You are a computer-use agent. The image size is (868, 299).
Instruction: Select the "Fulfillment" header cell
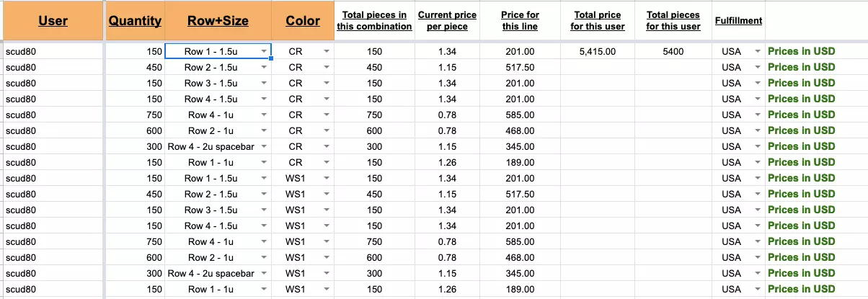click(x=738, y=21)
